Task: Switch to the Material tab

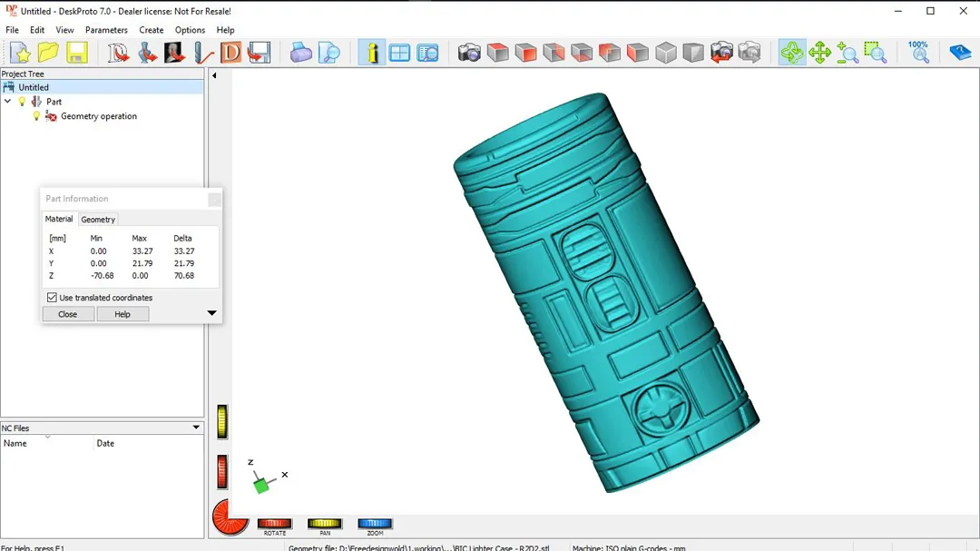Action: [x=59, y=219]
